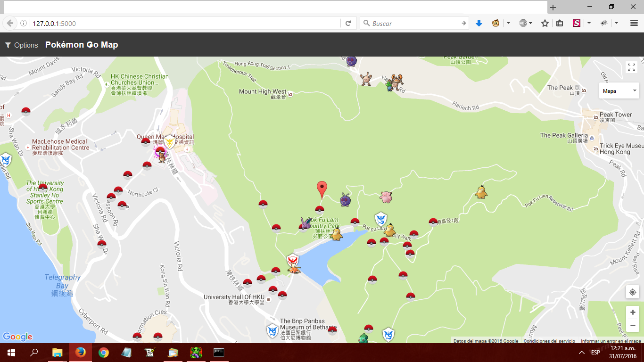The height and width of the screenshot is (362, 644).
Task: Select the Clefairy Pokémon on the map
Action: coord(386,197)
